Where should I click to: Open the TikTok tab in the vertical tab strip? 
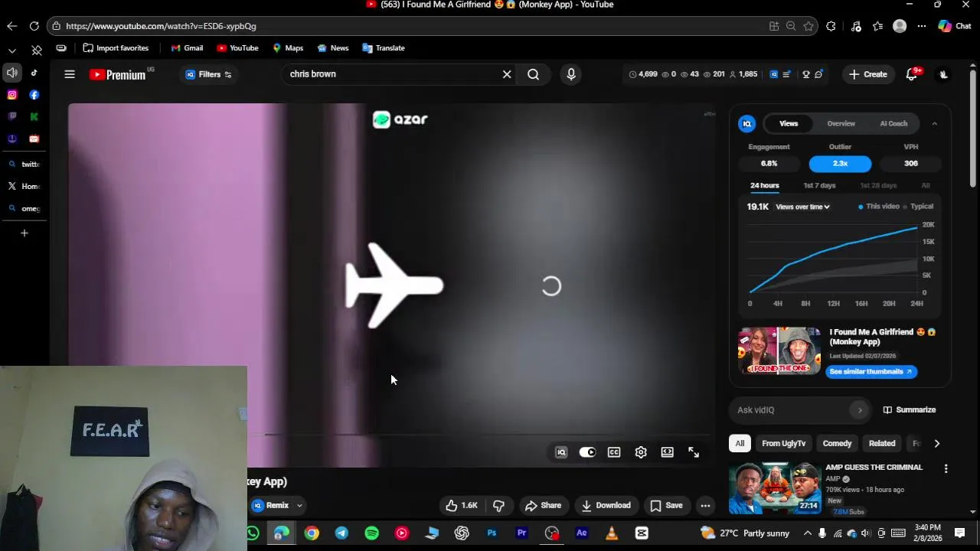34,73
